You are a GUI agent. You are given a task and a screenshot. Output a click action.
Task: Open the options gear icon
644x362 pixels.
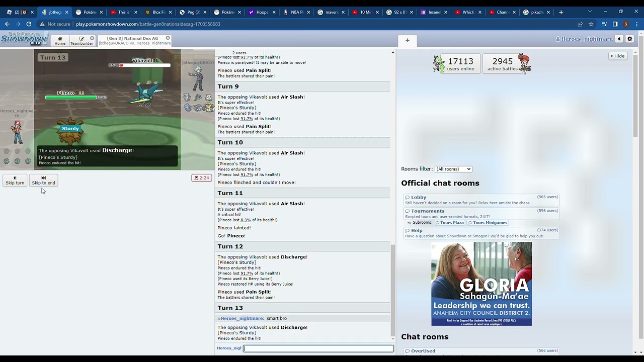[629, 39]
